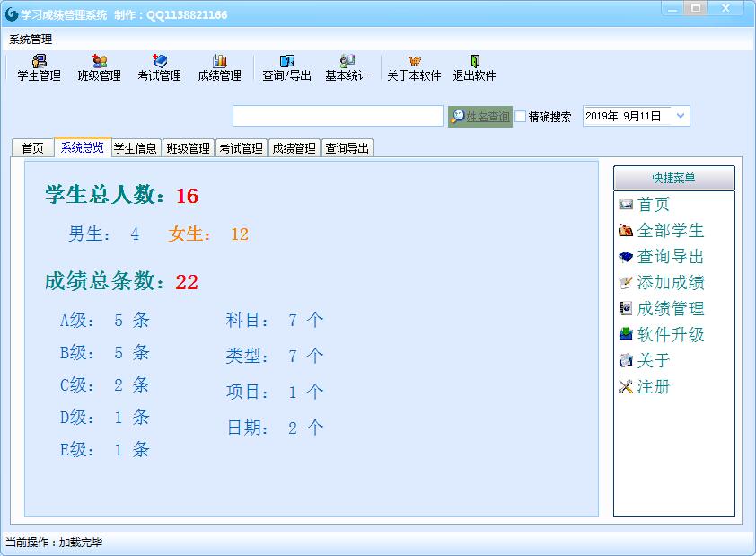
Task: Click 成绩管理 link in quick menu
Action: pos(671,309)
